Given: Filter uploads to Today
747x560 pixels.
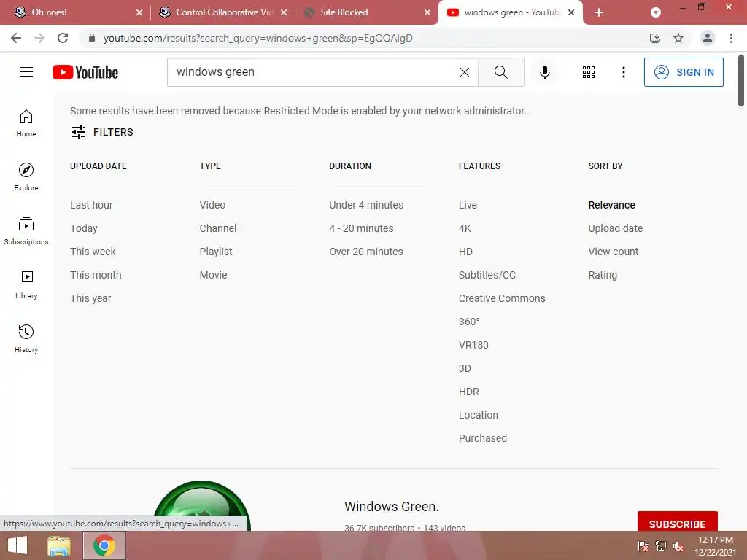Looking at the screenshot, I should pos(84,228).
